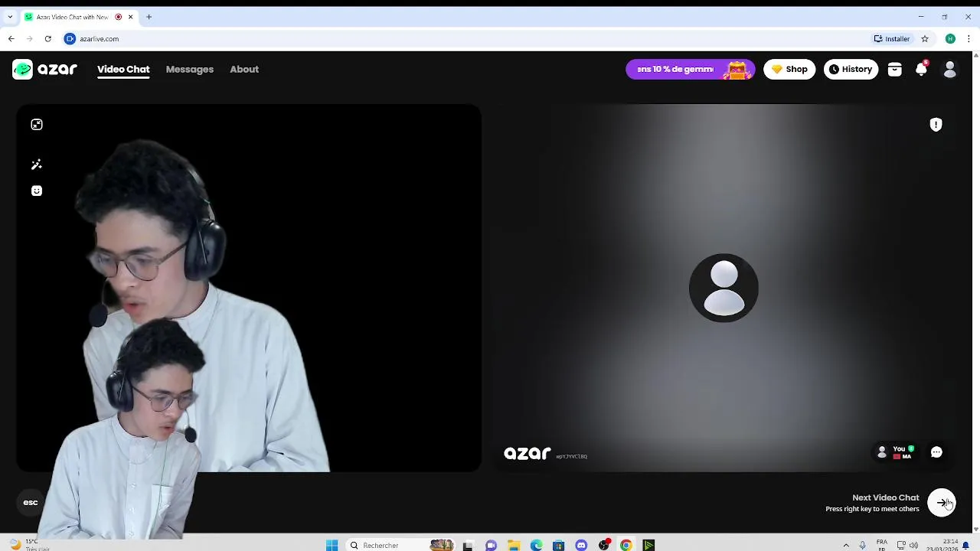Report user with the shield icon
980x551 pixels.
(936, 125)
